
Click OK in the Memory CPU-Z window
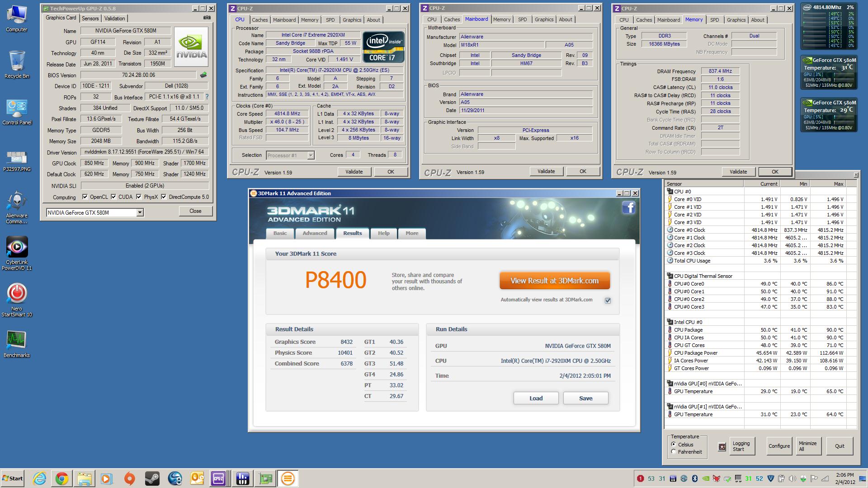click(x=775, y=172)
